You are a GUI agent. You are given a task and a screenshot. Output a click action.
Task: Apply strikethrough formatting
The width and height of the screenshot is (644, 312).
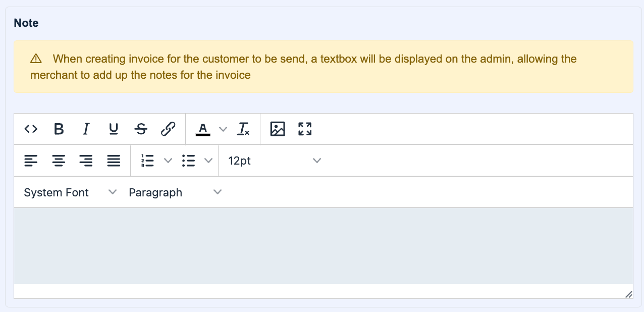click(x=141, y=129)
